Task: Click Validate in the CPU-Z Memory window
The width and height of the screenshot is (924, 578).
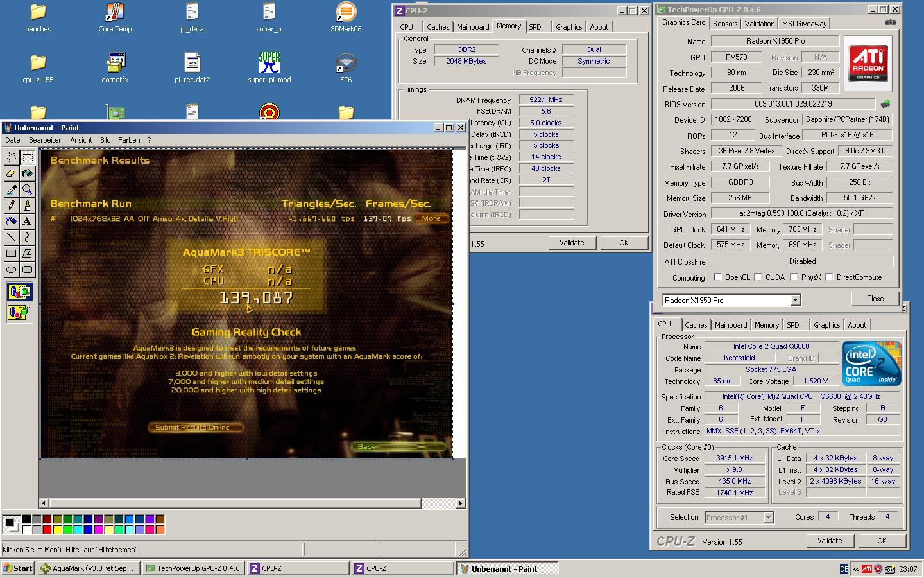Action: coord(572,243)
